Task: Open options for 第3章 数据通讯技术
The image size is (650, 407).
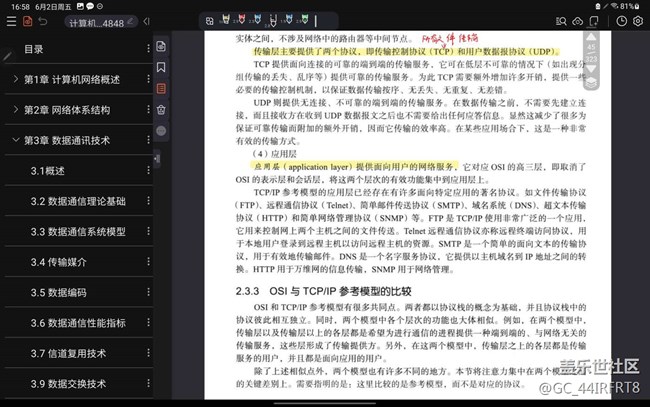Action: tap(148, 140)
